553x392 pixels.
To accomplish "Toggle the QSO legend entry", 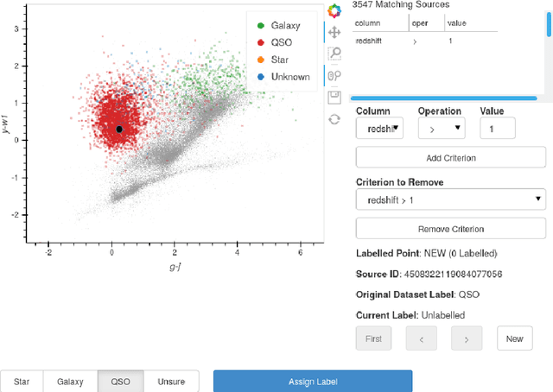I will point(280,42).
